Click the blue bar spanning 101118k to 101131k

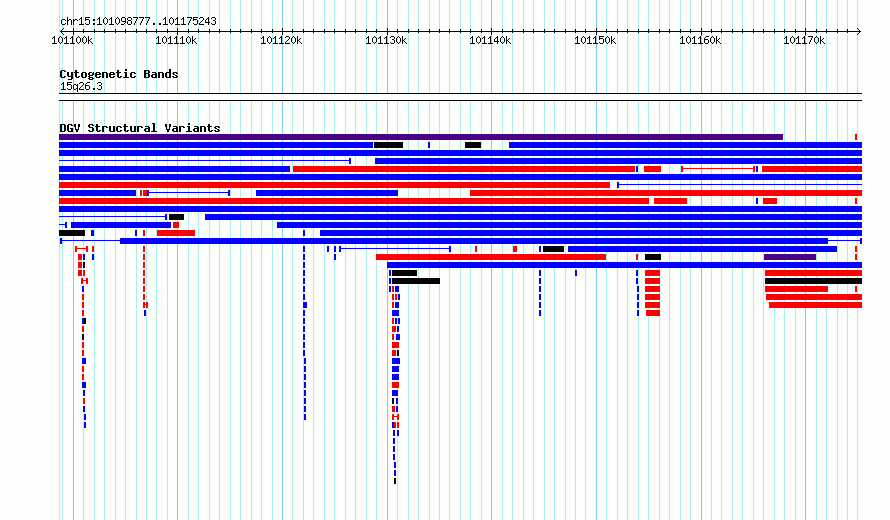[x=327, y=193]
